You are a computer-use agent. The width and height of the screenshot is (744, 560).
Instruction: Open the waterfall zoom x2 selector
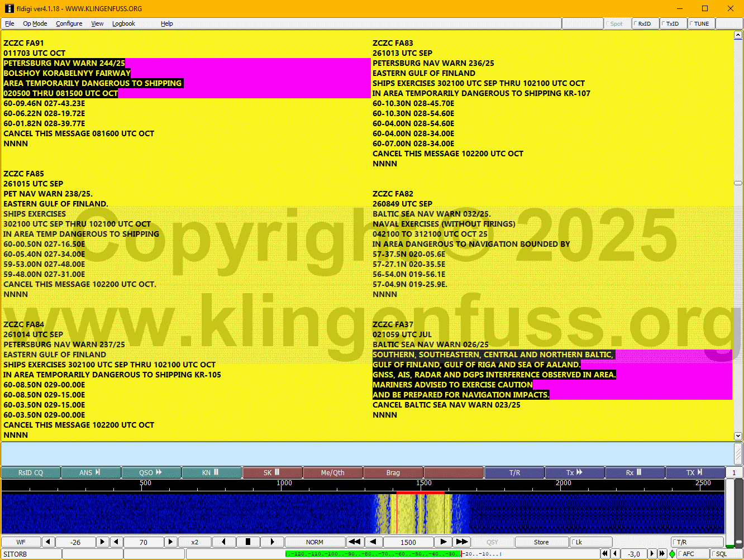194,542
